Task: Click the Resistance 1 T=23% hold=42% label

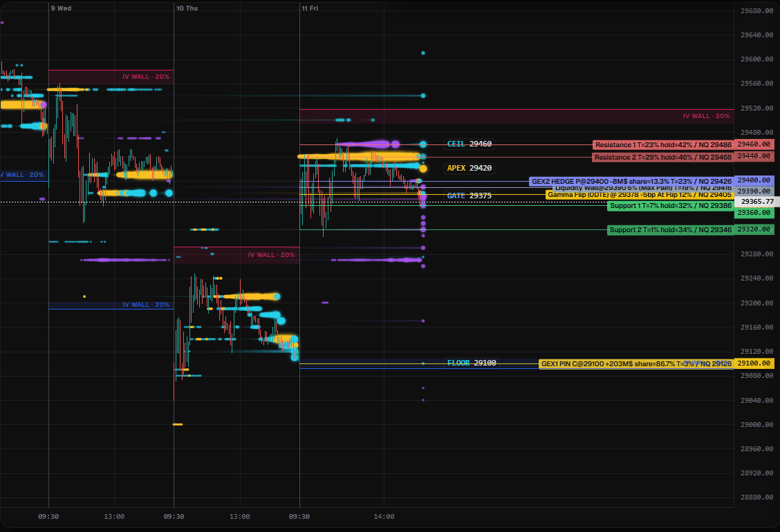Action: tap(663, 144)
